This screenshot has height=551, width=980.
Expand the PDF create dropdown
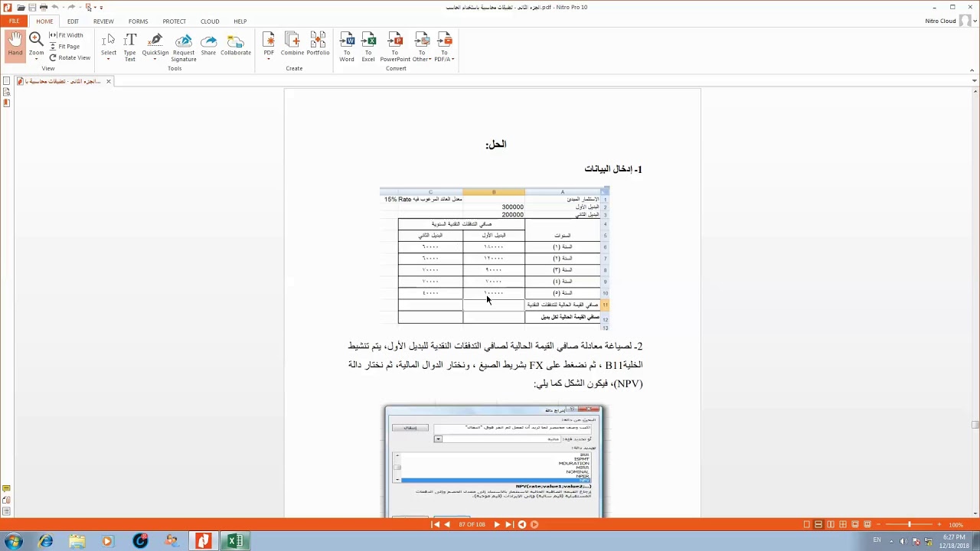269,58
